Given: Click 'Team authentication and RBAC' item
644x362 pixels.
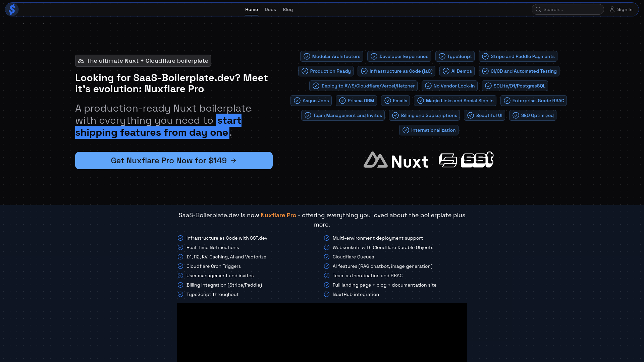Looking at the screenshot, I should coord(368,276).
